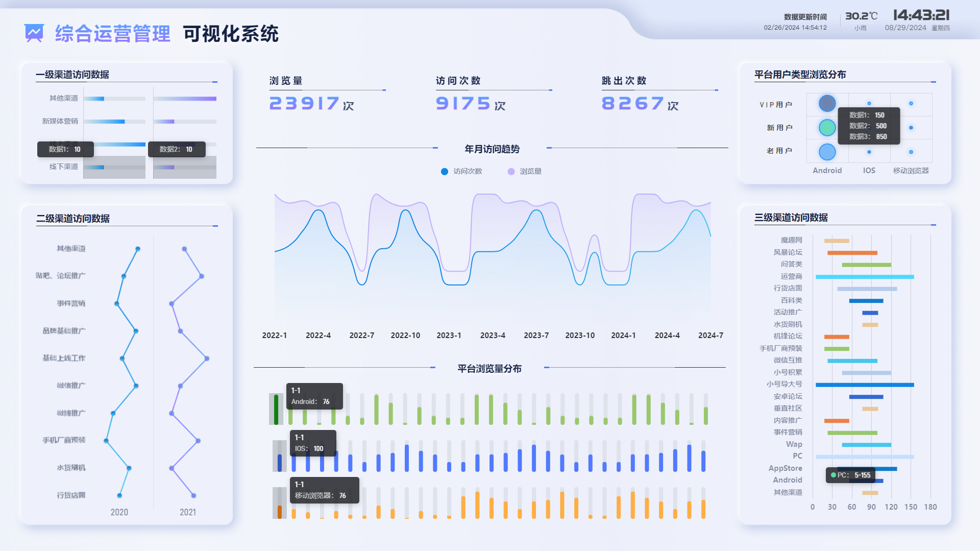Click the 年月访问趋势 chart title
This screenshot has height=551, width=980.
(x=492, y=149)
